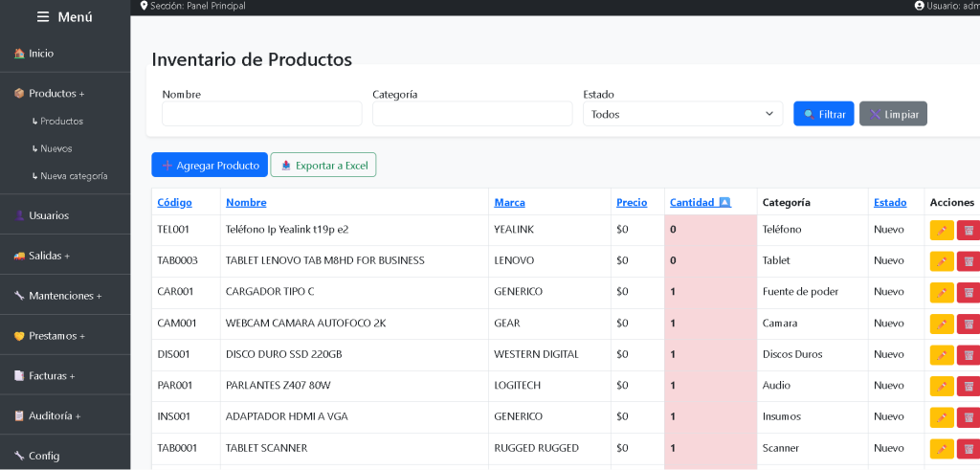Image resolution: width=980 pixels, height=470 pixels.
Task: Delete product INS001 with trash icon
Action: (969, 417)
